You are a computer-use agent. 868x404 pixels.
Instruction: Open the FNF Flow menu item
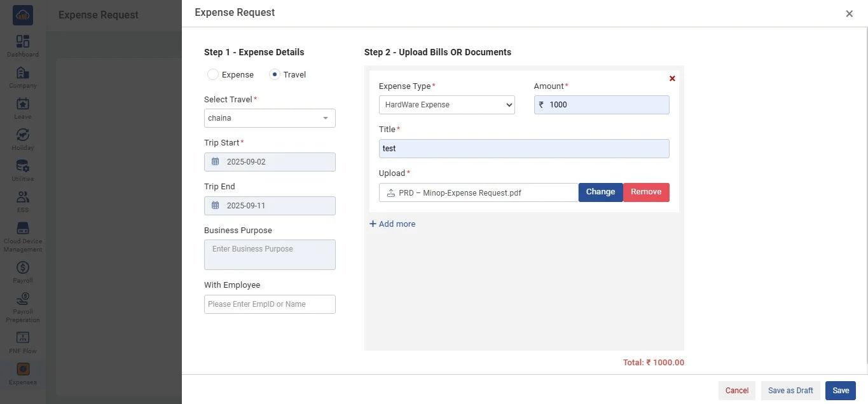coord(23,337)
